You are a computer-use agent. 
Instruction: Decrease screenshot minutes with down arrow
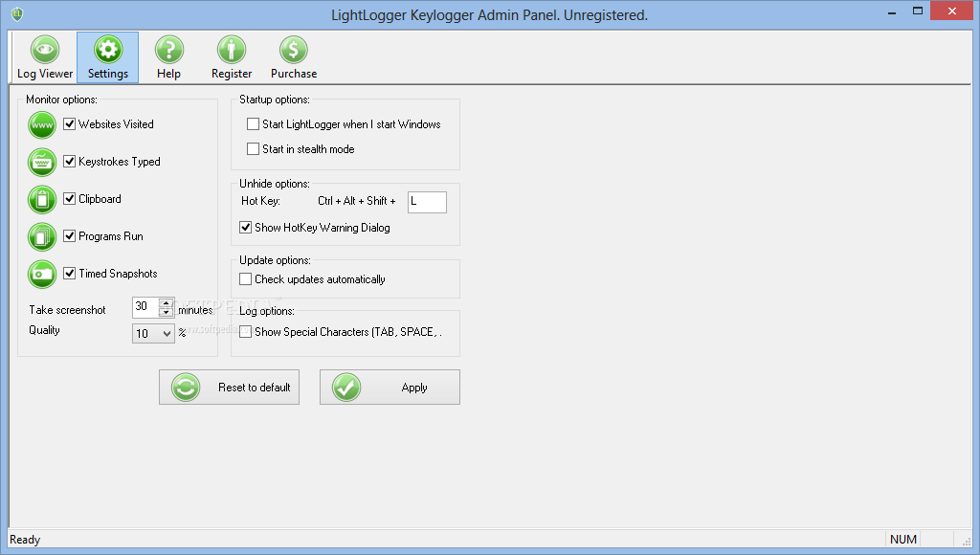click(167, 312)
